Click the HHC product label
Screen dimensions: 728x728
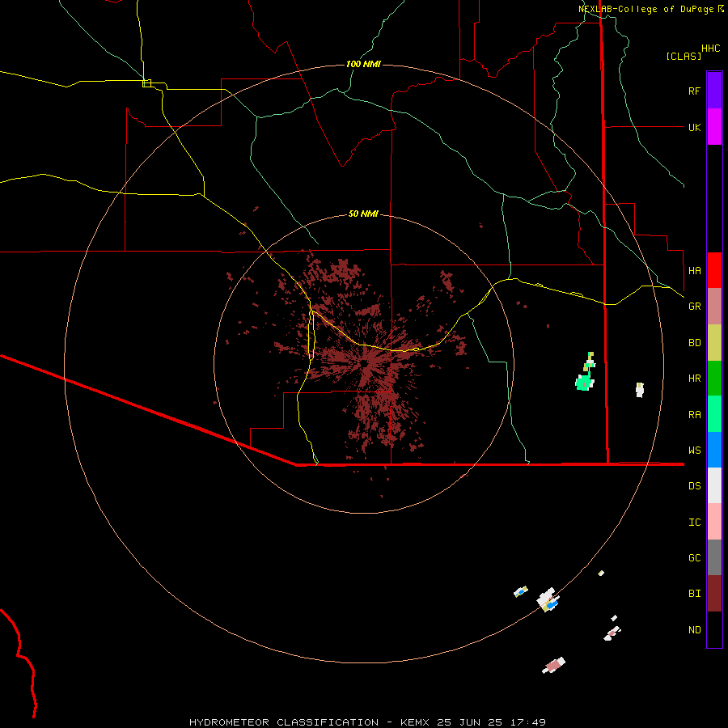pyautogui.click(x=710, y=49)
